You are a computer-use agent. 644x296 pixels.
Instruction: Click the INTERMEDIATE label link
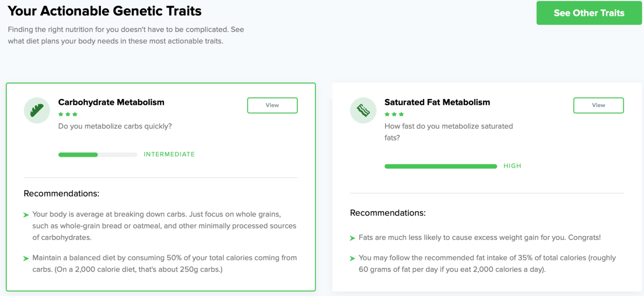169,154
